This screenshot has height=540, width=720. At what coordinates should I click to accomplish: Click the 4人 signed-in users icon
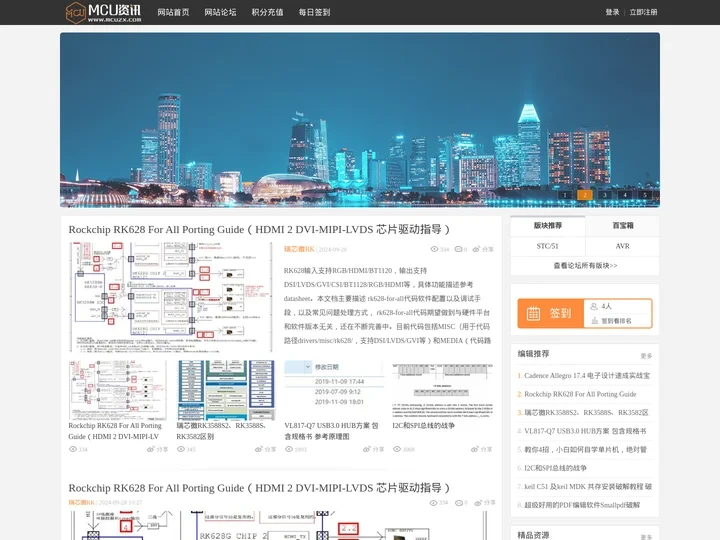tap(594, 306)
